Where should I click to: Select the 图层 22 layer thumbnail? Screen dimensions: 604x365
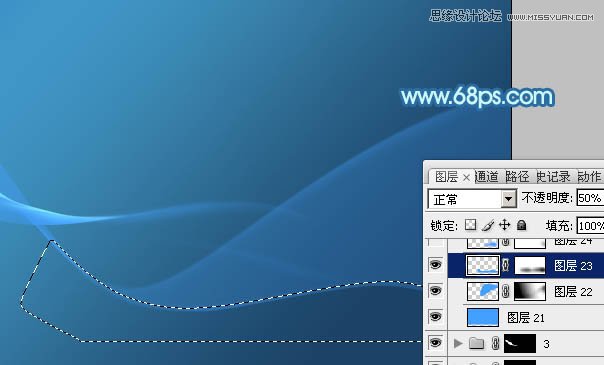tap(483, 291)
